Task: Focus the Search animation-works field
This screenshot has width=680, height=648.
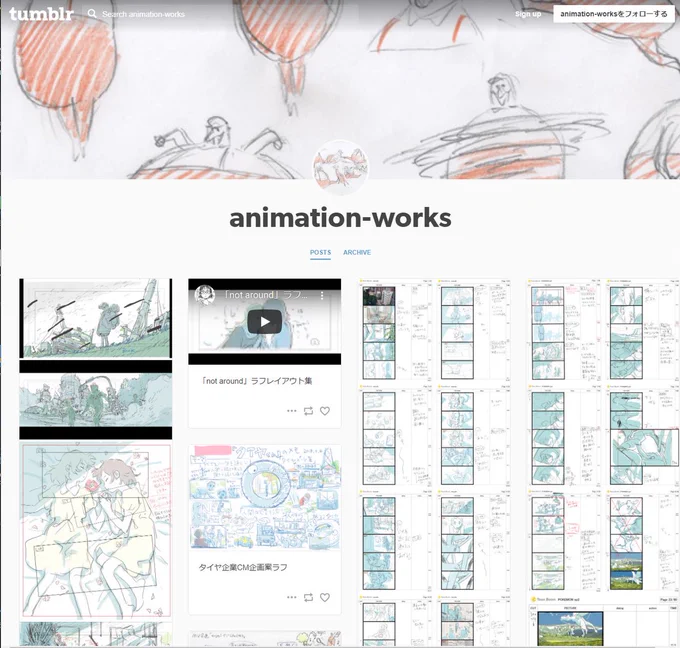Action: (143, 14)
